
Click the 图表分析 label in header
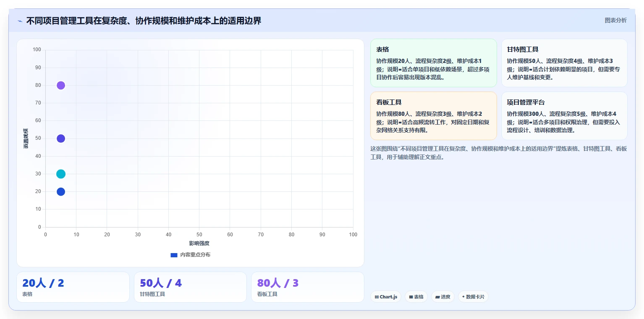(615, 20)
